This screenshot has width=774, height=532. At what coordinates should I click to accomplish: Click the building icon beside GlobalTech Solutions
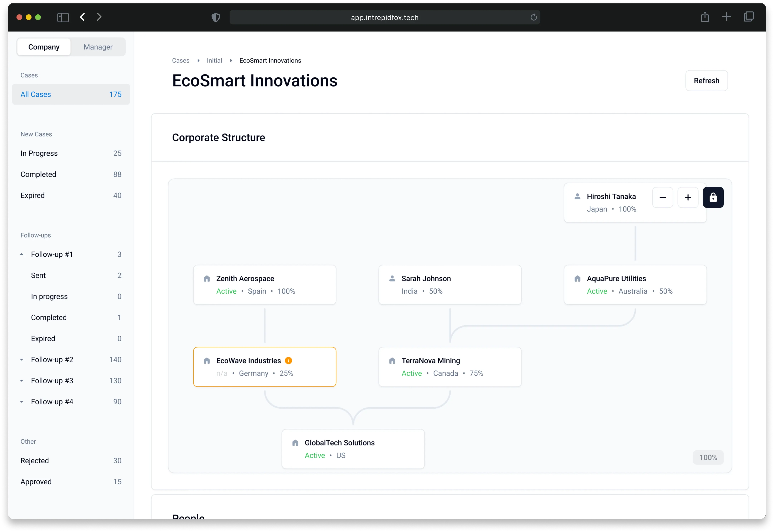click(x=295, y=442)
